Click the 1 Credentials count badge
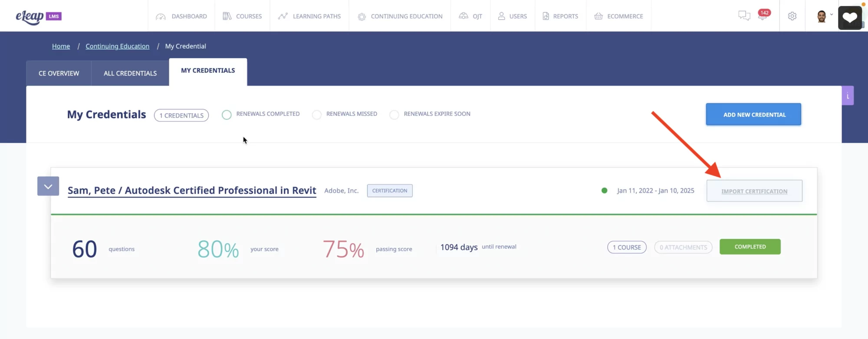The height and width of the screenshot is (339, 868). (x=181, y=115)
